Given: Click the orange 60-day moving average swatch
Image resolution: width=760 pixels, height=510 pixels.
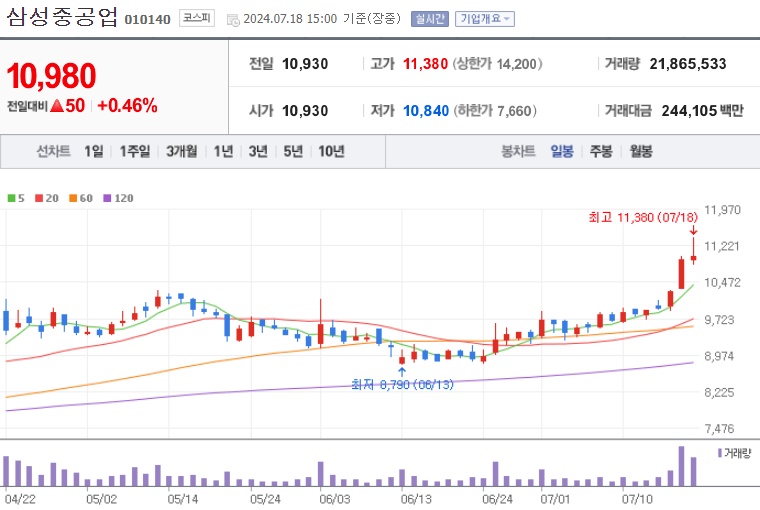Looking at the screenshot, I should coord(73,198).
